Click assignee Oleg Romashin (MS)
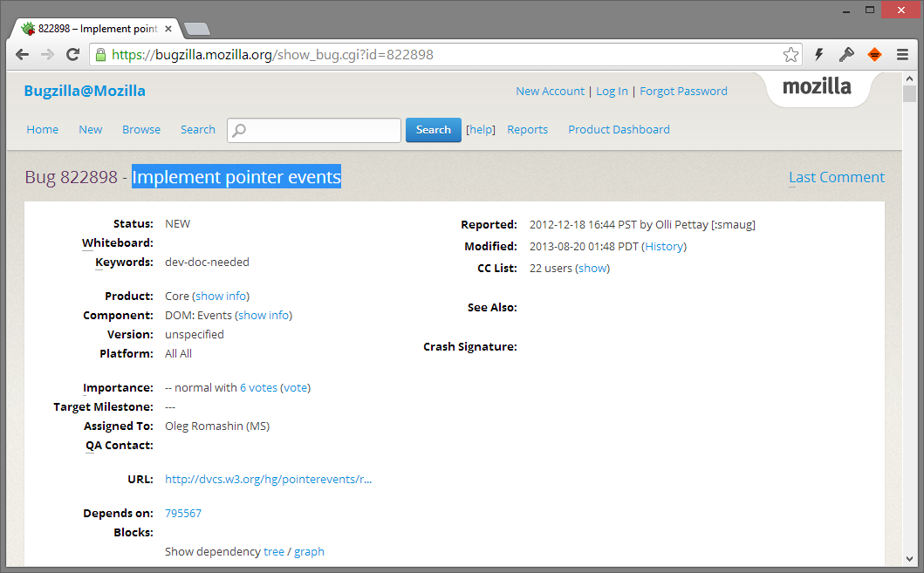 click(x=217, y=426)
